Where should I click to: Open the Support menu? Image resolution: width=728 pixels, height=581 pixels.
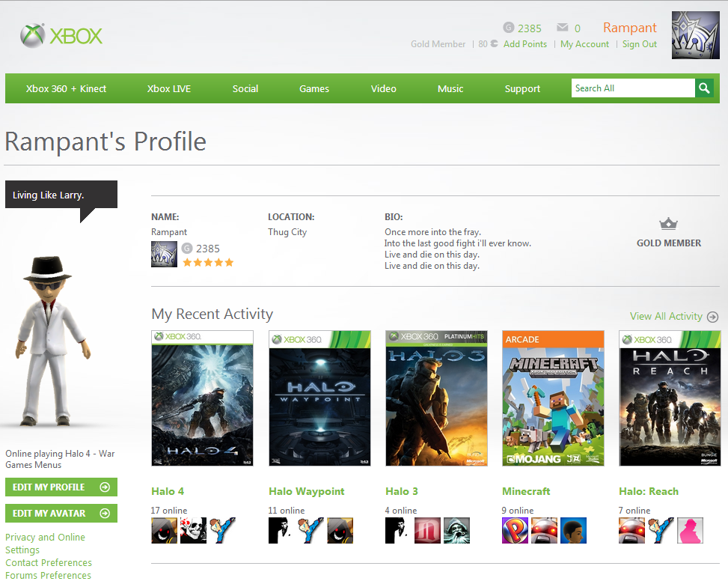coord(522,88)
